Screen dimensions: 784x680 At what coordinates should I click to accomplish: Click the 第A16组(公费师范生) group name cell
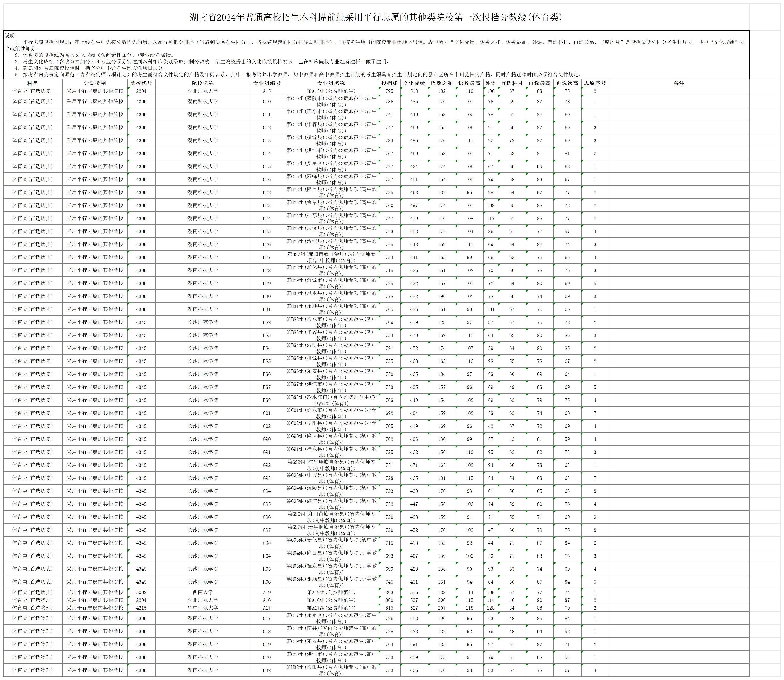point(331,600)
